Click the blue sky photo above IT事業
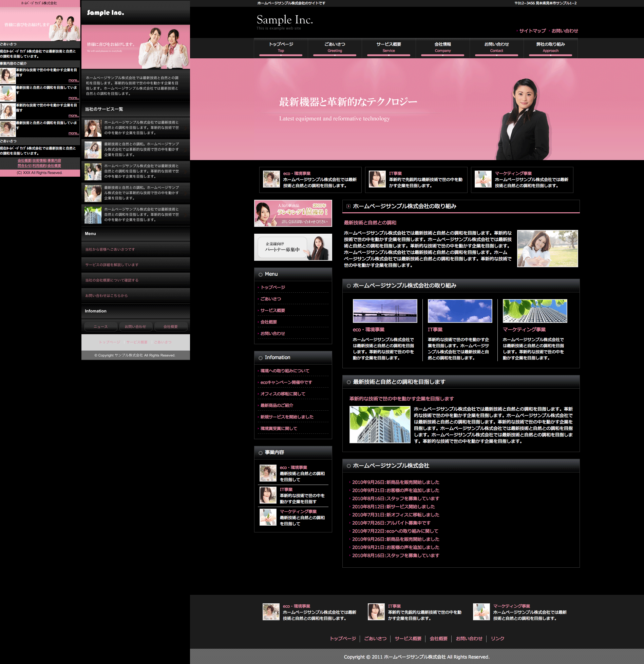This screenshot has width=644, height=664. pyautogui.click(x=460, y=311)
